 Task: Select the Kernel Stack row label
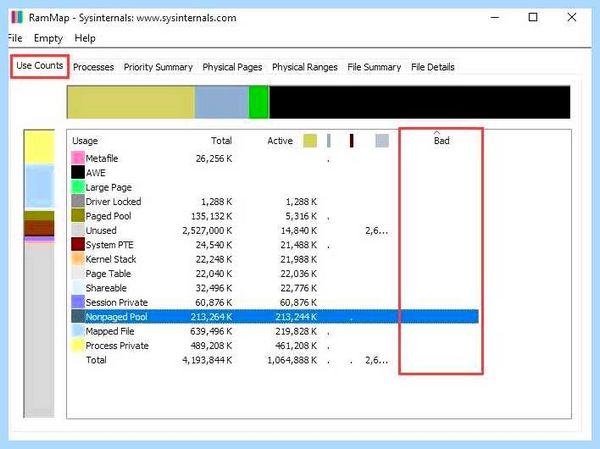tap(111, 260)
